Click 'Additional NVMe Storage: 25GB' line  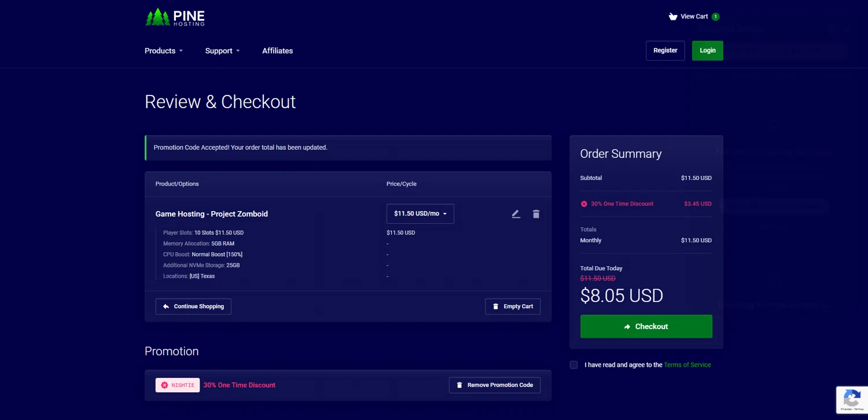(201, 266)
